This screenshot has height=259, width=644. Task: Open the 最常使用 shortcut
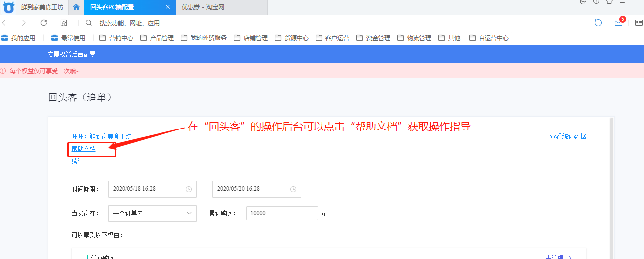(68, 38)
